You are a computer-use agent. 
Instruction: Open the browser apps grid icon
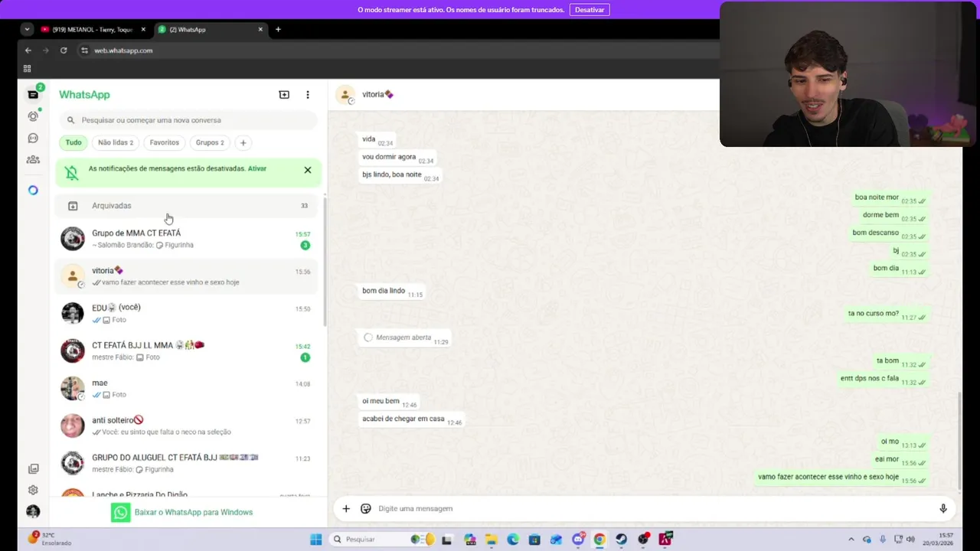pos(28,68)
